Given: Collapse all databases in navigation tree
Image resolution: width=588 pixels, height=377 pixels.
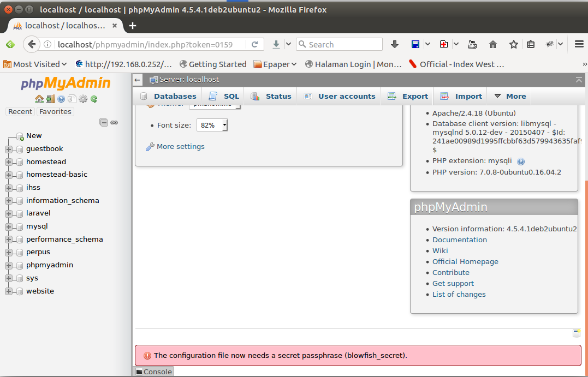Looking at the screenshot, I should pos(104,122).
